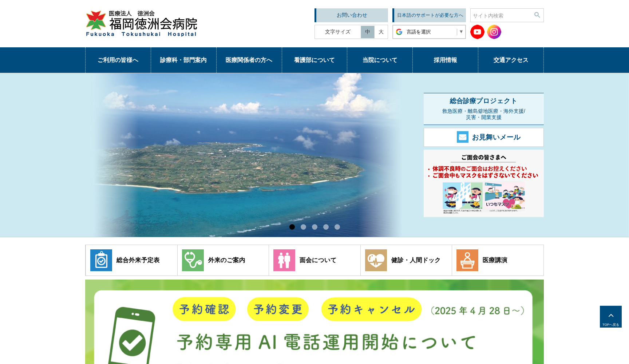629x364 pixels.
Task: Select the second slideshow dot
Action: 303,227
